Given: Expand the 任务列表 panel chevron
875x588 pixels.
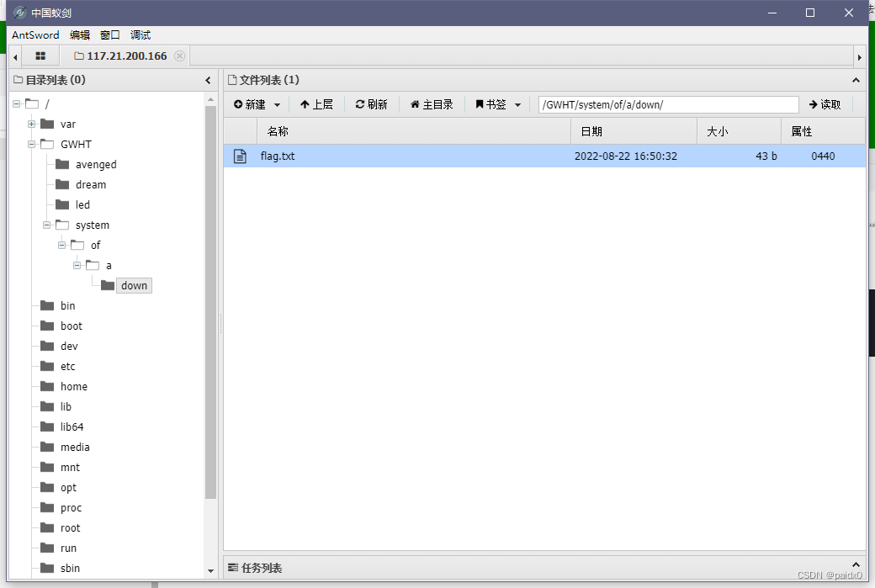Looking at the screenshot, I should click(x=856, y=564).
